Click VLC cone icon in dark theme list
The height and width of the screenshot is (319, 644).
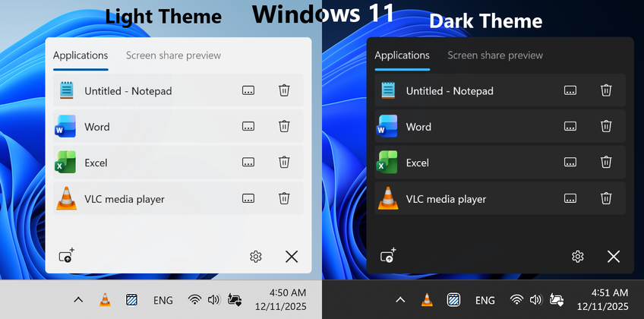tap(388, 198)
